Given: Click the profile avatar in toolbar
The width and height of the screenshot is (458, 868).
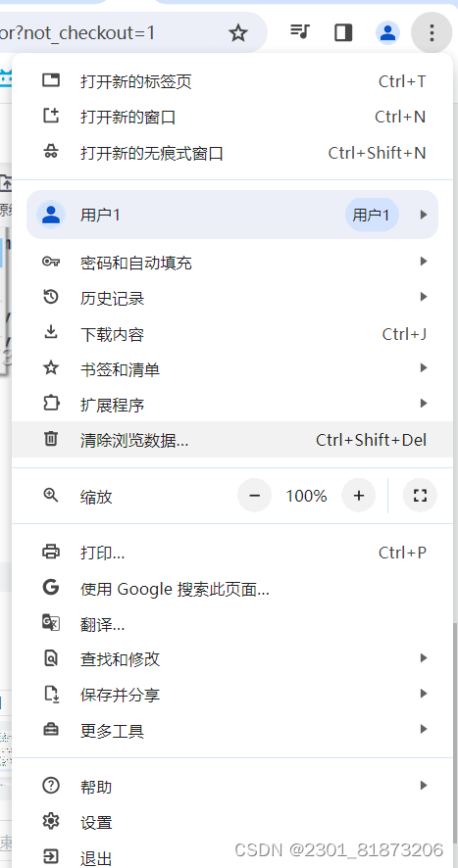Looking at the screenshot, I should point(387,32).
